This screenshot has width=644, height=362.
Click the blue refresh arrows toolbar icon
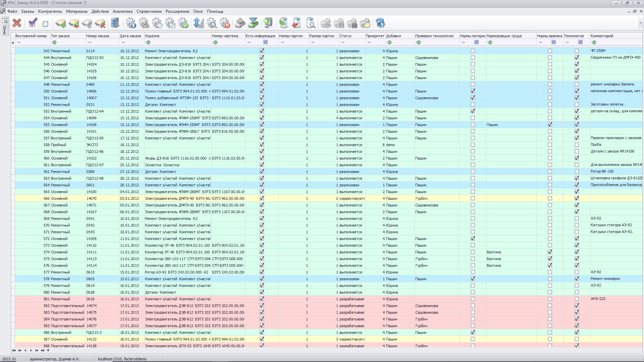point(380,23)
